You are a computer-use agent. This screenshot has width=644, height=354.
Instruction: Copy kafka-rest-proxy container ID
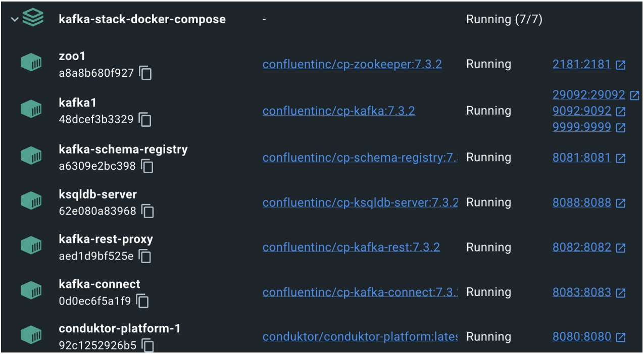point(145,257)
